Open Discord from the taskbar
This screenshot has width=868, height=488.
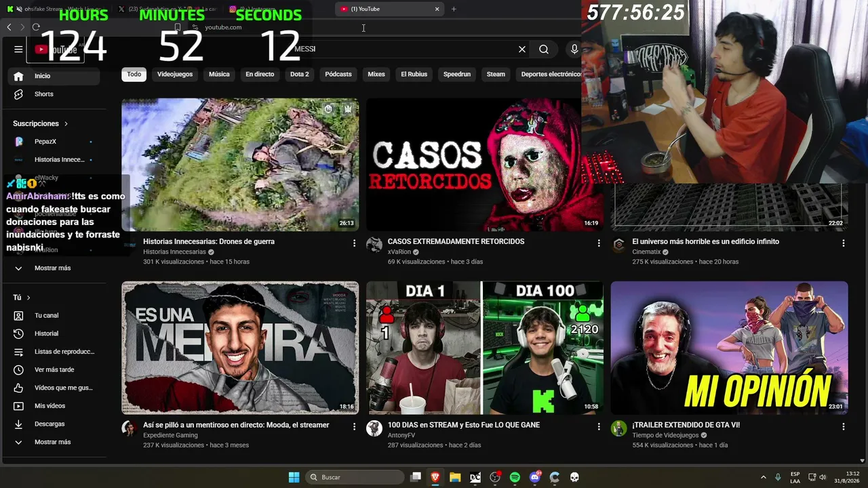[535, 477]
